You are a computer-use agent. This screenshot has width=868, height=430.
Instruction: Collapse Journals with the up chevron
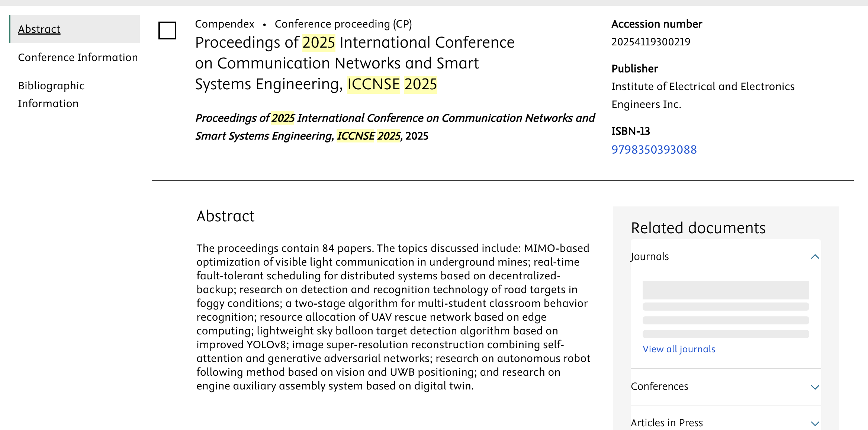click(x=815, y=257)
